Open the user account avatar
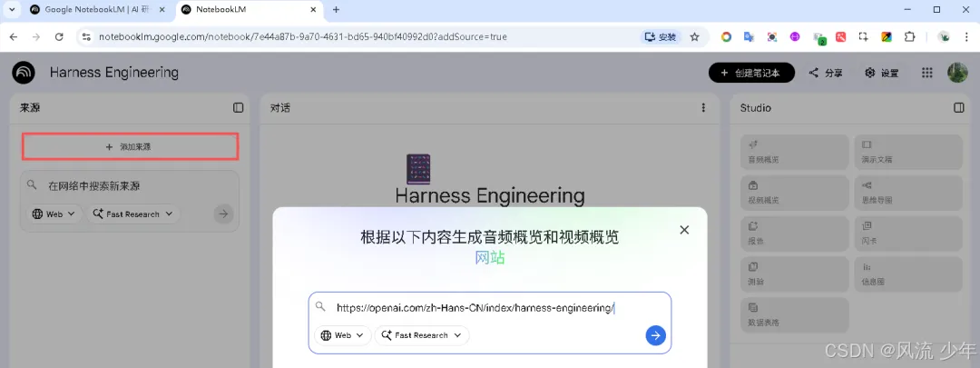 pyautogui.click(x=957, y=73)
